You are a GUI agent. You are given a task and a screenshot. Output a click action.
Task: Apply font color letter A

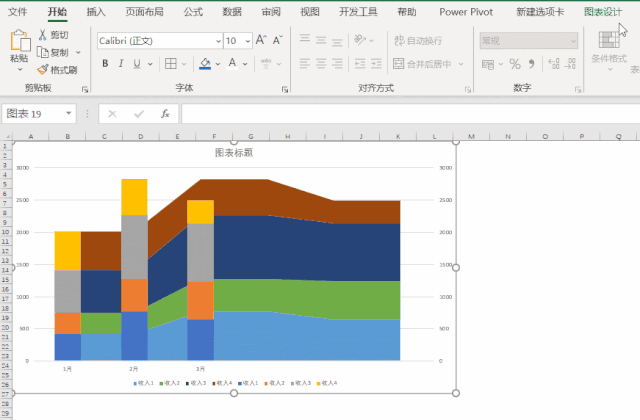[x=232, y=63]
